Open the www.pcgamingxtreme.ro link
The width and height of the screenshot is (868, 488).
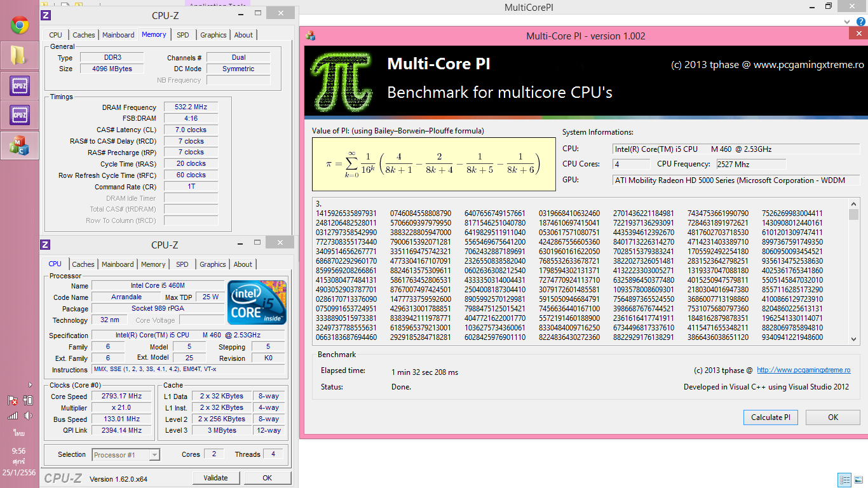[804, 370]
